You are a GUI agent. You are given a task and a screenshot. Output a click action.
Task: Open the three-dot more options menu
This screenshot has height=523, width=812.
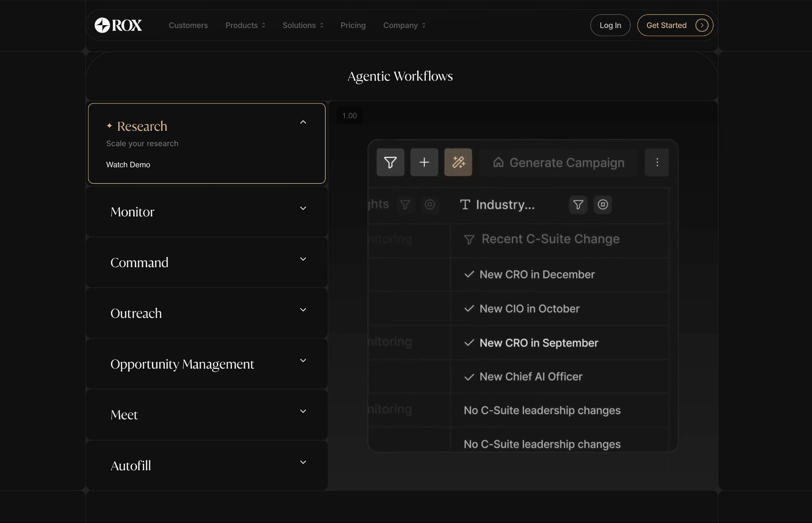657,162
